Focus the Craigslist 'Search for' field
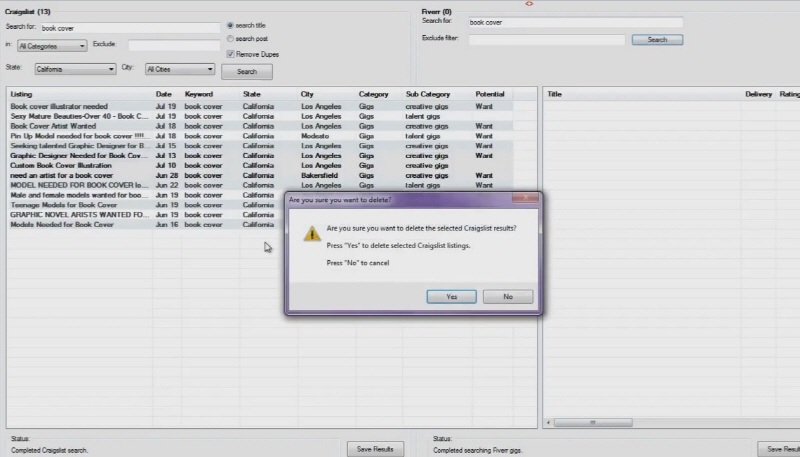This screenshot has width=800, height=457. 130,28
